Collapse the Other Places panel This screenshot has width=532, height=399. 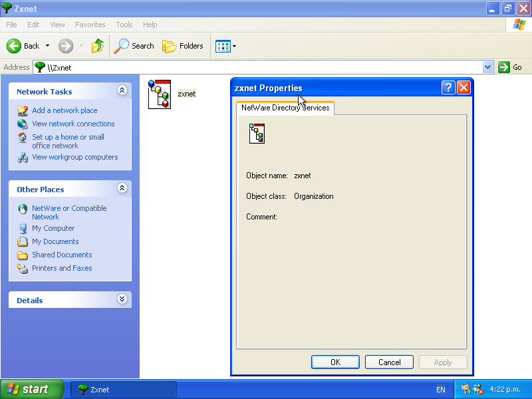coord(122,188)
